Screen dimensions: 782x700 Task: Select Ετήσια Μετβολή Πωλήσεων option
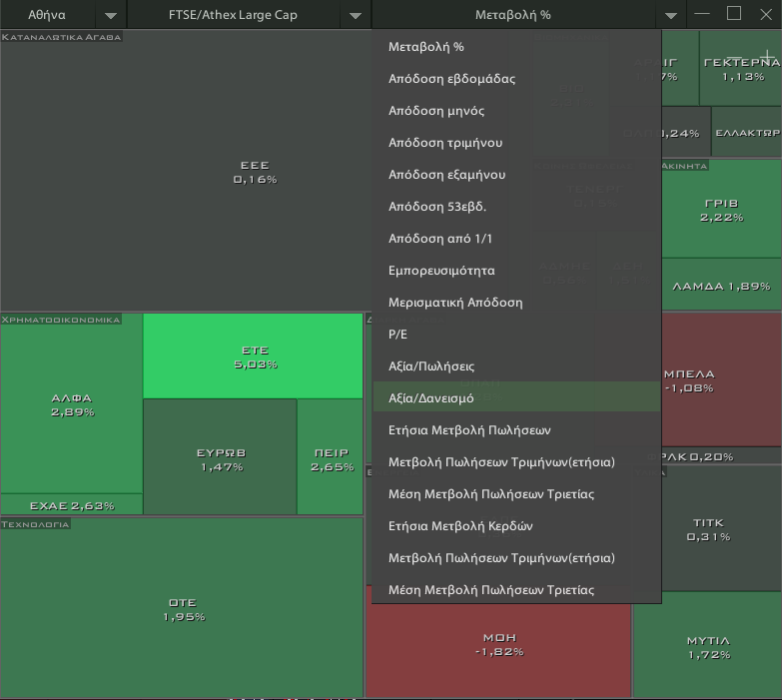click(516, 429)
